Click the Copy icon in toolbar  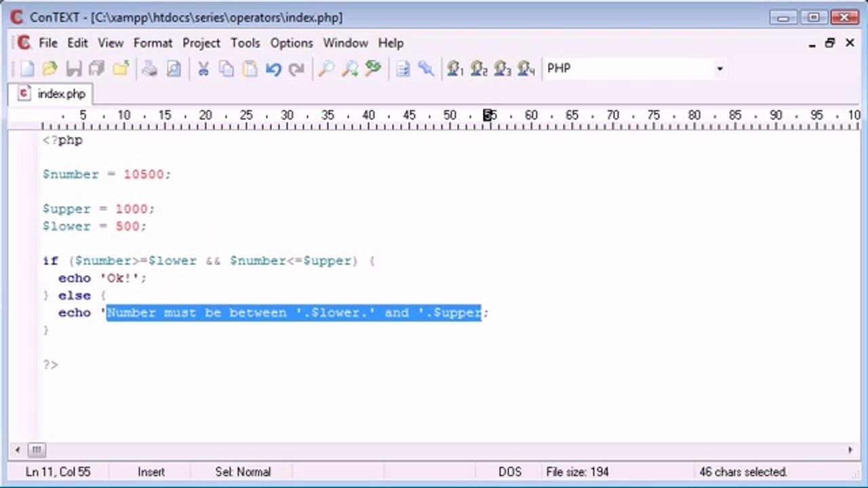226,68
